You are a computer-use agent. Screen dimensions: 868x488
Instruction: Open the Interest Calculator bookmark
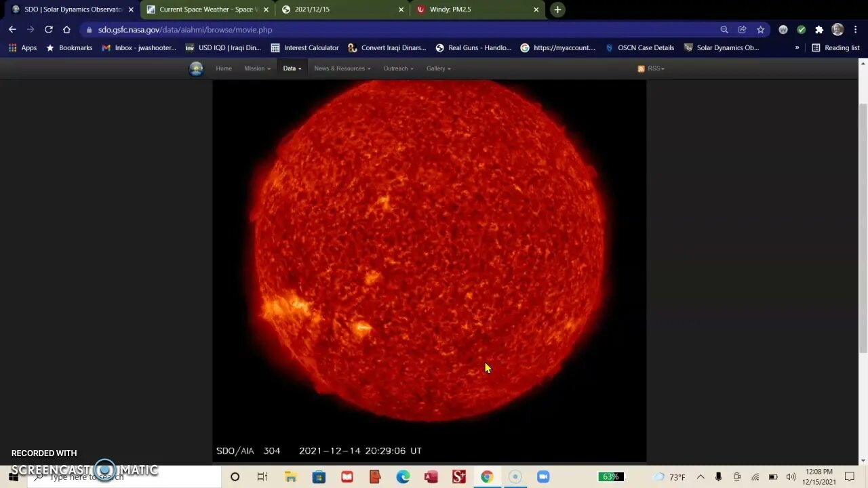304,48
